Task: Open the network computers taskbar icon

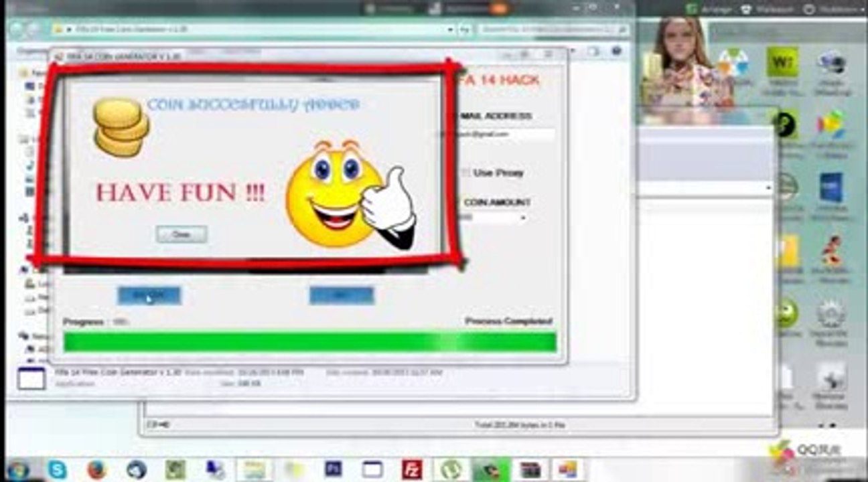Action: click(215, 469)
